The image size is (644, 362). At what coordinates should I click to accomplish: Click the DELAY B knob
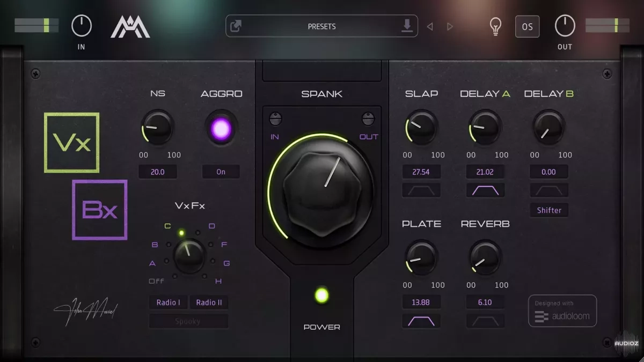pyautogui.click(x=548, y=127)
